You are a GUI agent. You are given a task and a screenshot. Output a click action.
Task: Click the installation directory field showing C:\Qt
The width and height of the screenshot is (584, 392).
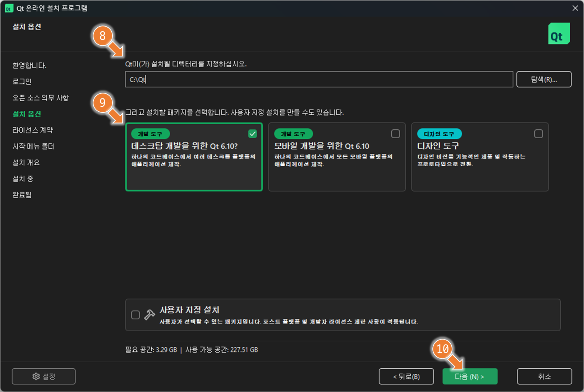[319, 79]
